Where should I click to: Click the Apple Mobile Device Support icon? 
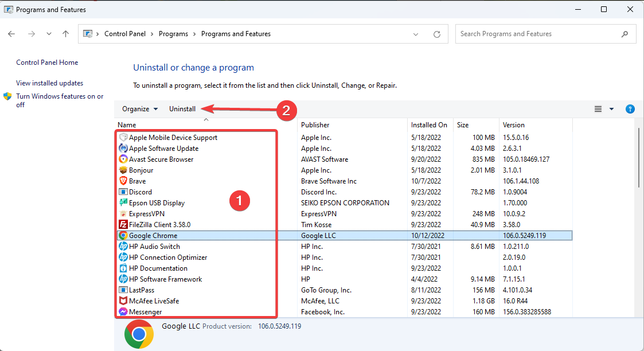pos(123,138)
